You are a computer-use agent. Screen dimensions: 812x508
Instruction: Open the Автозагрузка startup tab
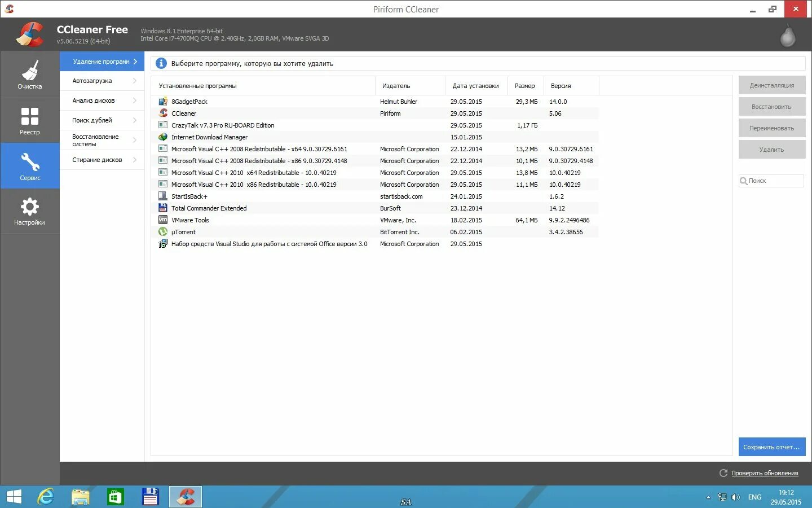pyautogui.click(x=102, y=81)
